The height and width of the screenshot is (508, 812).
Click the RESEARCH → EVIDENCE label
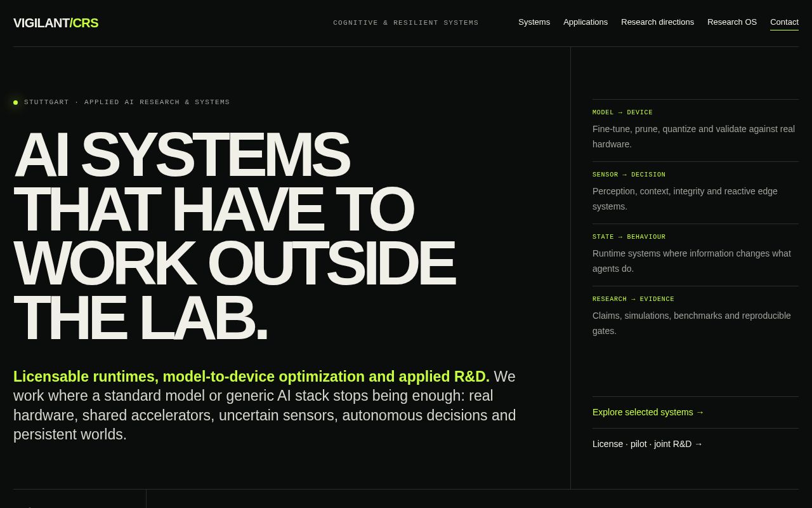point(633,299)
